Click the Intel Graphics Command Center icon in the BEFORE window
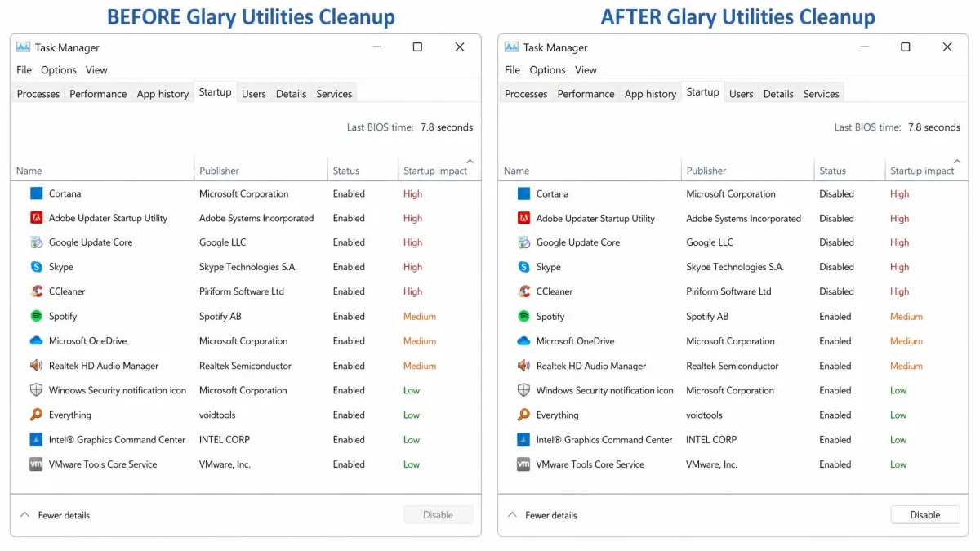Screen dimensions: 980x551 point(36,439)
